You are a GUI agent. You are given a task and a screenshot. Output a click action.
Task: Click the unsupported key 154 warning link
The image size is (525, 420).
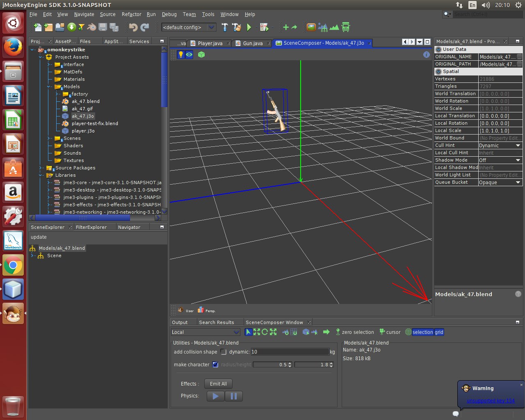491,401
